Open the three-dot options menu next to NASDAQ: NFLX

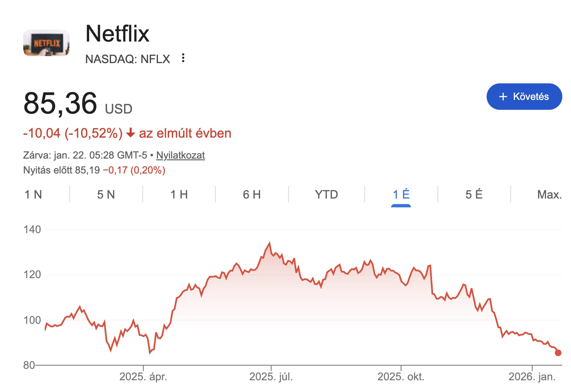click(184, 58)
